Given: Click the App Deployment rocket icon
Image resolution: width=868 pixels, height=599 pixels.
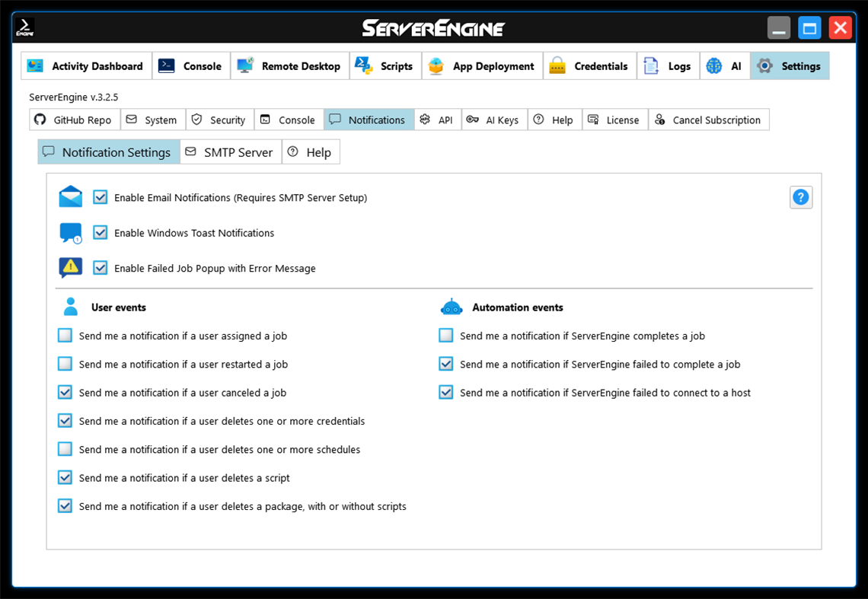Looking at the screenshot, I should 435,65.
